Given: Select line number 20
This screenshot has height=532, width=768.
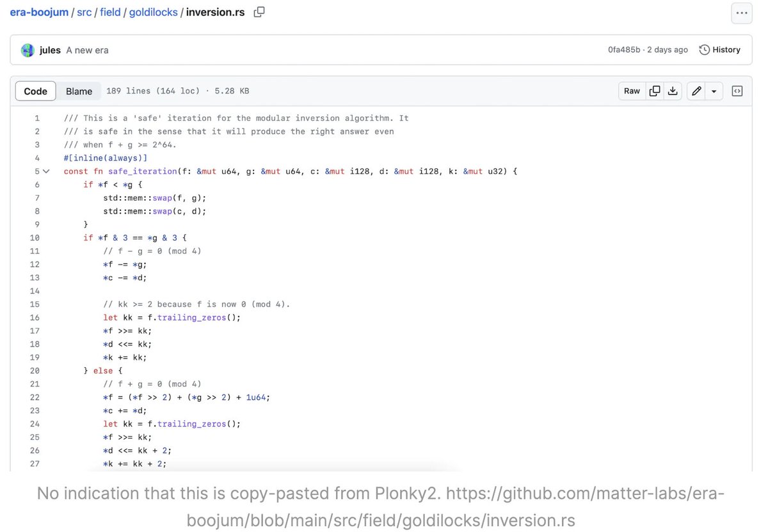Looking at the screenshot, I should point(35,371).
